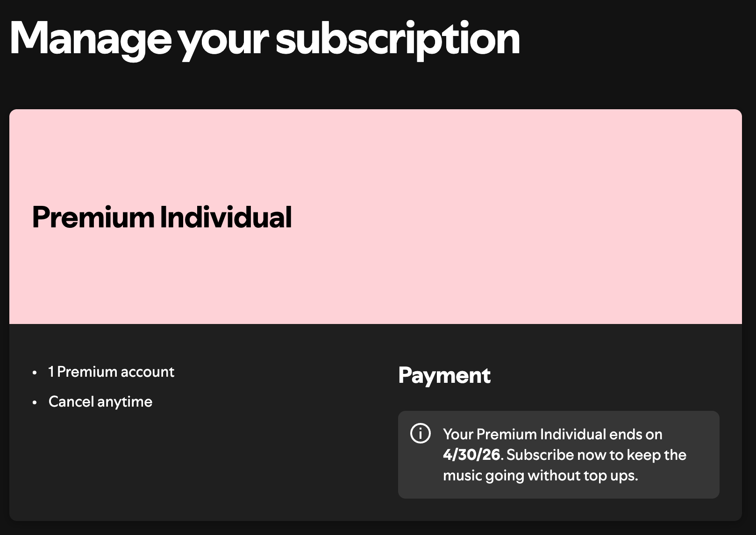The width and height of the screenshot is (756, 535).
Task: Click the info icon in payment notice
Action: [420, 434]
